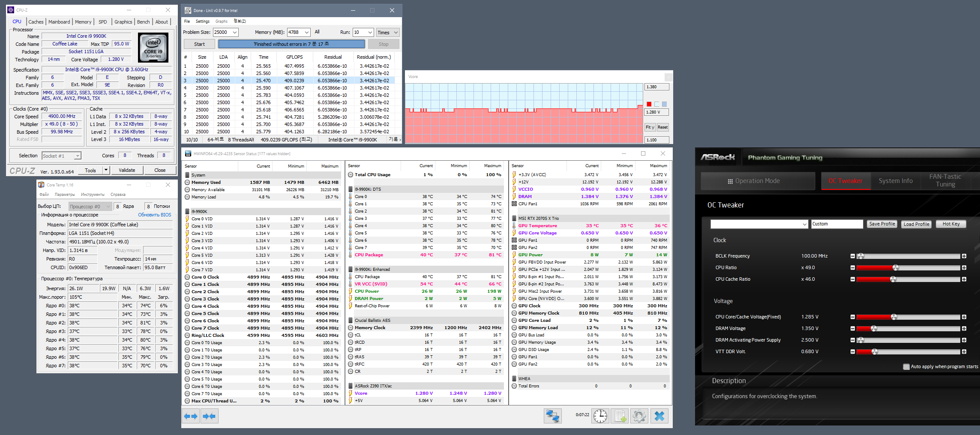Click CPU Core/Cache Voltage slider handle

894,317
